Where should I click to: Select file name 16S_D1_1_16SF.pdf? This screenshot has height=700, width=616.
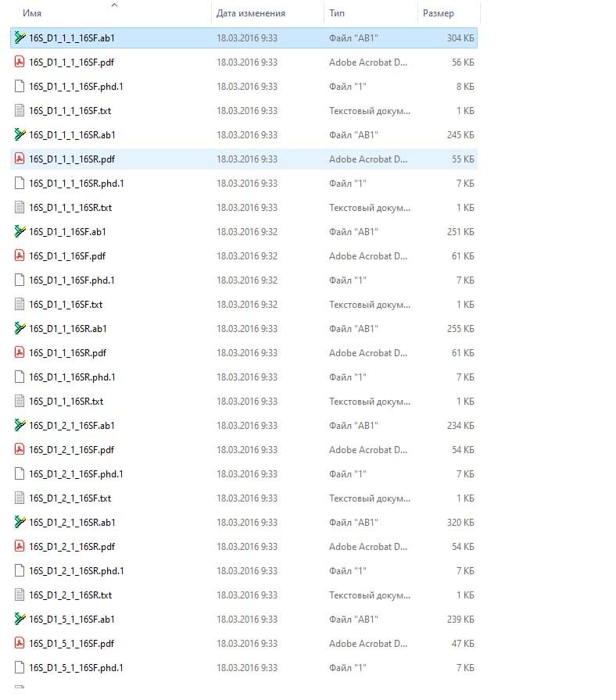click(67, 256)
